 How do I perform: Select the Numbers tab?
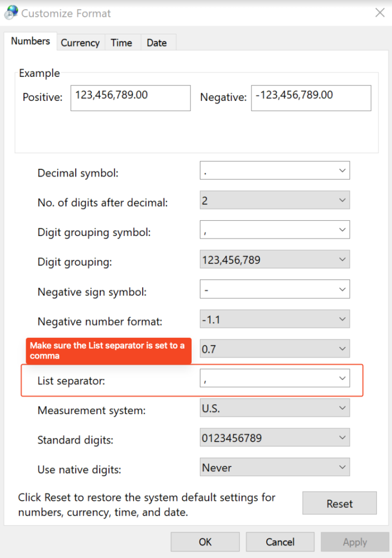tap(30, 41)
